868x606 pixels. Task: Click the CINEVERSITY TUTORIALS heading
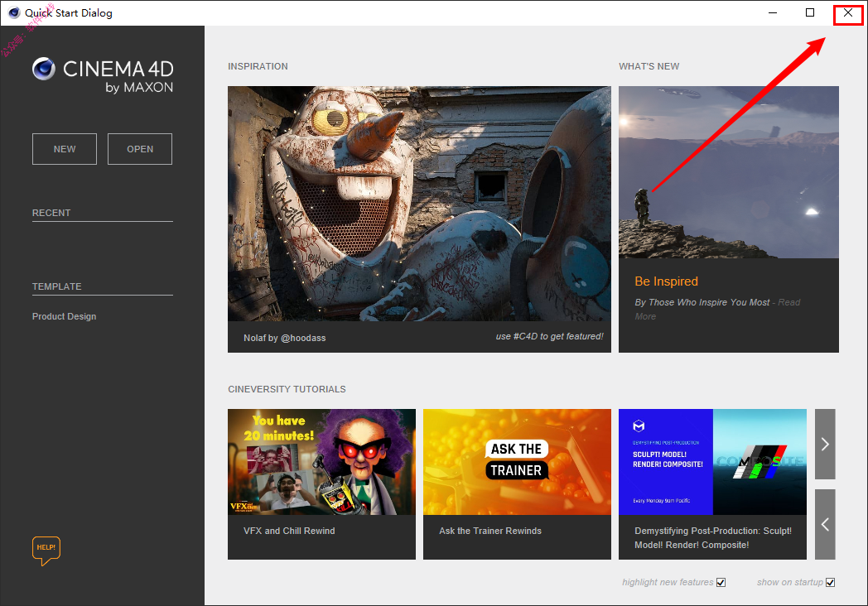(287, 390)
